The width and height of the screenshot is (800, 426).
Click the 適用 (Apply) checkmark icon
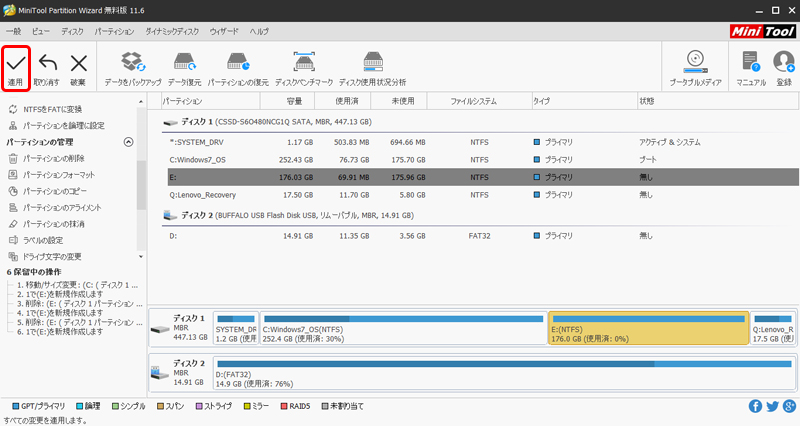coord(16,63)
